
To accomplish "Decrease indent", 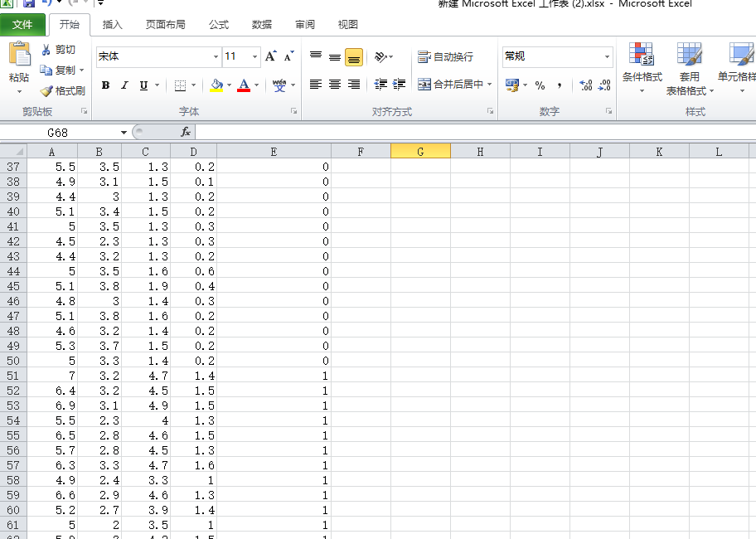I will pos(380,85).
